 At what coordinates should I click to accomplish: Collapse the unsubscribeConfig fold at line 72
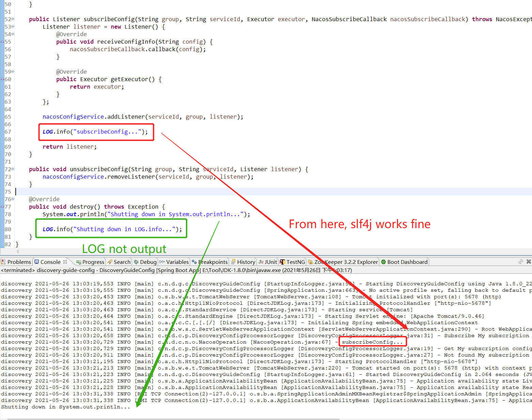13,169
